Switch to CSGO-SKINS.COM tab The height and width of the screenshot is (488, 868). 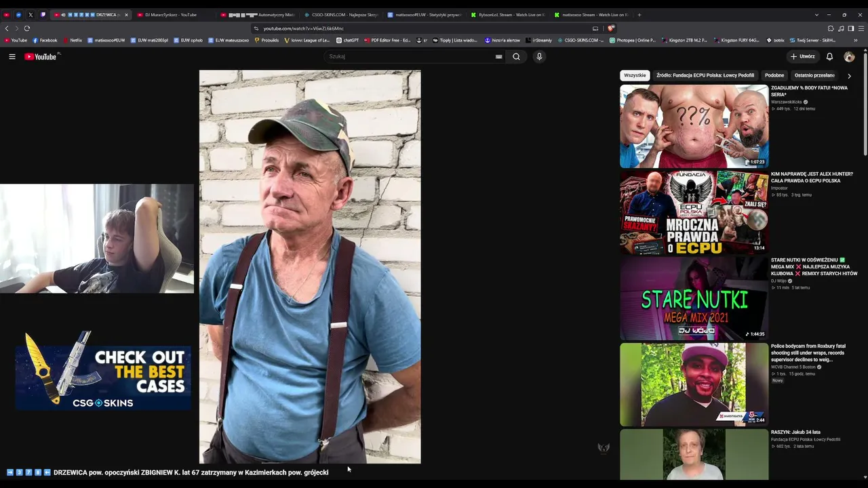[342, 15]
